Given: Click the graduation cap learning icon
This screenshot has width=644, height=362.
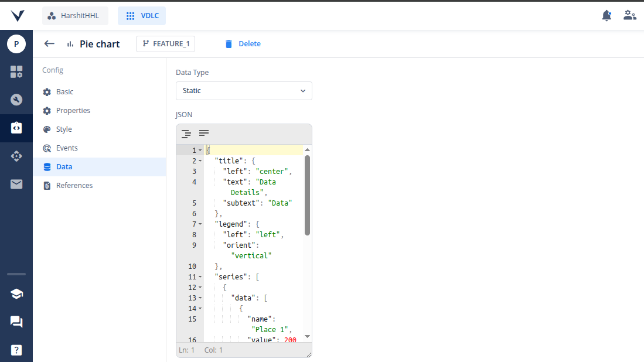Looking at the screenshot, I should pos(16,294).
